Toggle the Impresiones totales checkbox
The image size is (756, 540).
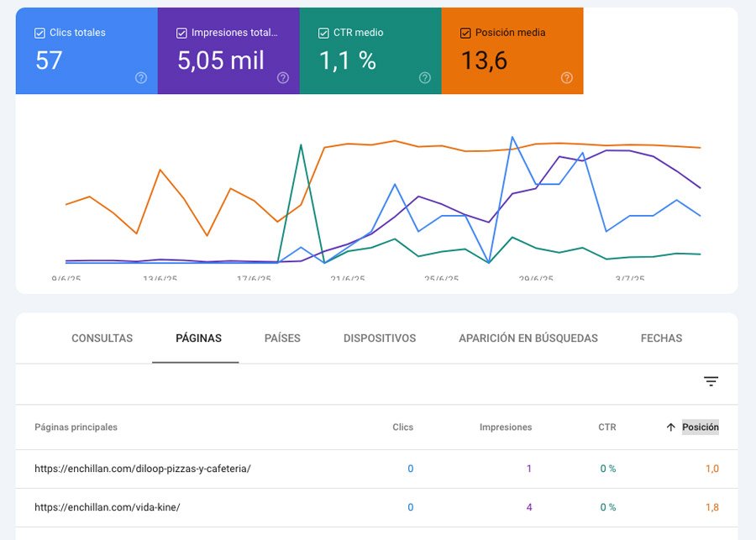click(x=181, y=34)
